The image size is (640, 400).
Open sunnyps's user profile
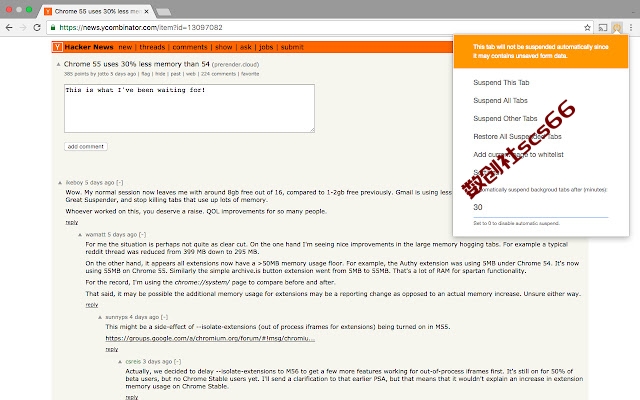(116, 317)
